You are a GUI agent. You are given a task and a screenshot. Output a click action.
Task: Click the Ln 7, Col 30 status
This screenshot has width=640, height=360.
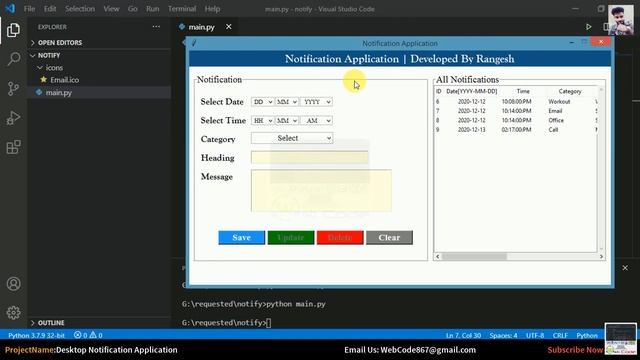click(x=463, y=336)
